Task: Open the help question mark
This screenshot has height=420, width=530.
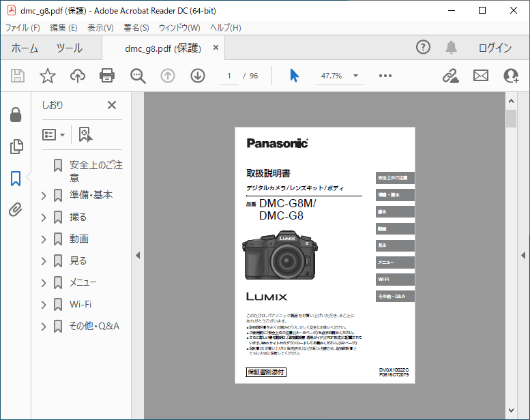Action: [x=423, y=47]
